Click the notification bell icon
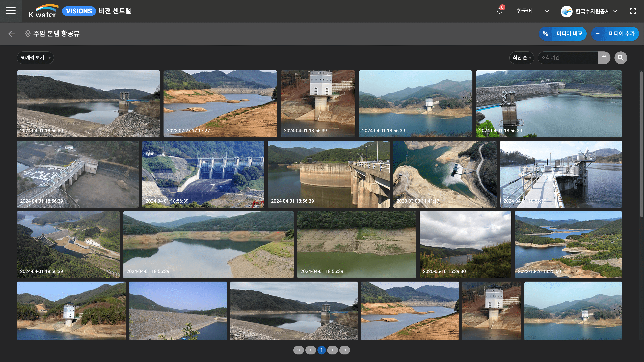Image resolution: width=644 pixels, height=362 pixels. (x=499, y=11)
